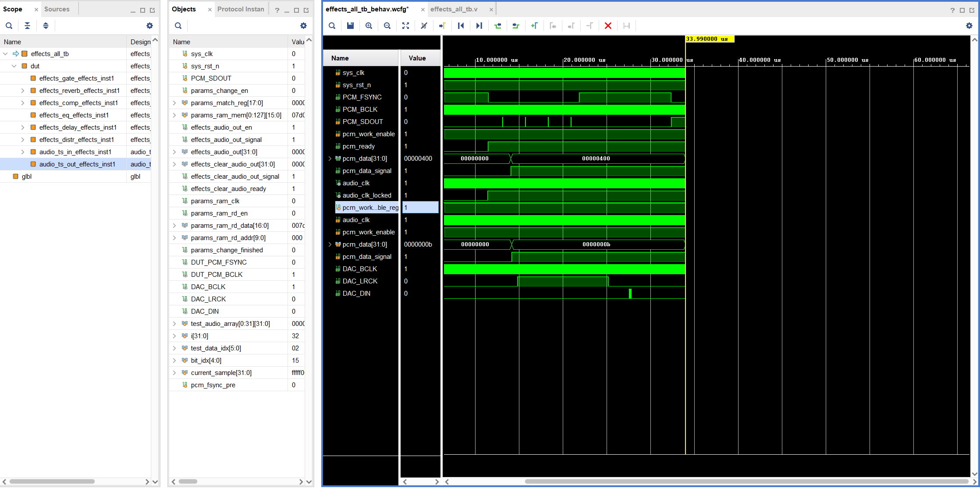This screenshot has width=980, height=488.
Task: Expand the params_match_reg[17:0] object
Action: pyautogui.click(x=174, y=103)
